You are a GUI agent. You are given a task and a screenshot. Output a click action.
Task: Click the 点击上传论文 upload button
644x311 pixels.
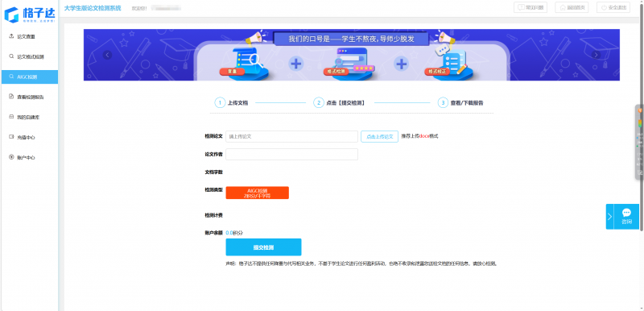click(379, 136)
